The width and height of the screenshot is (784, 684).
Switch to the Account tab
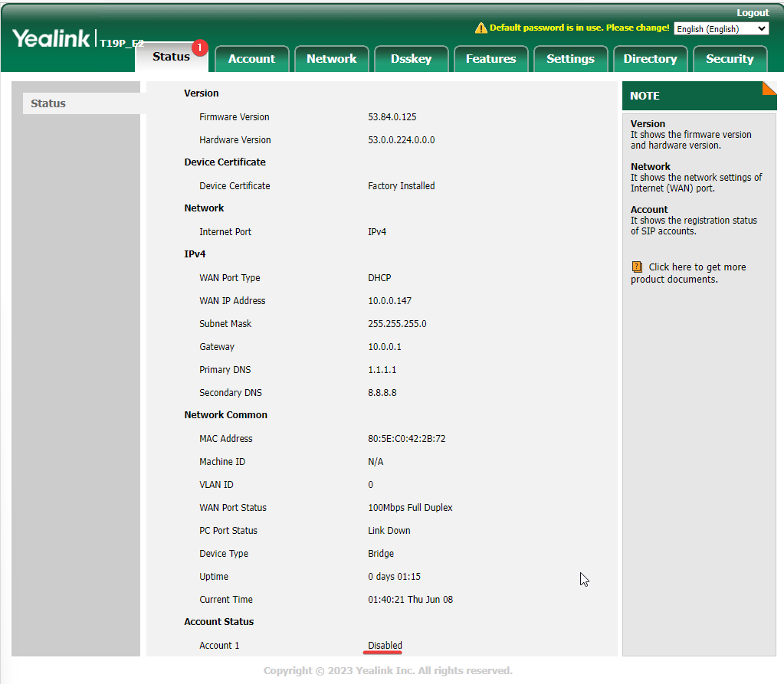[251, 59]
